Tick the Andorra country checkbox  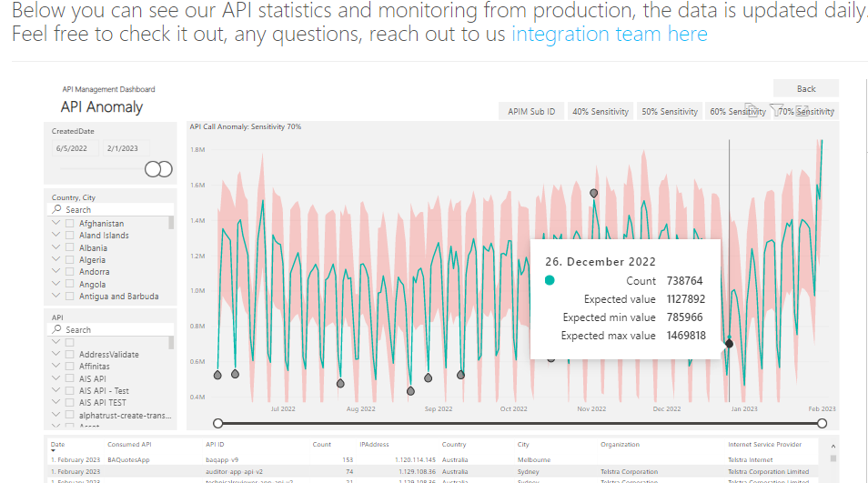70,272
